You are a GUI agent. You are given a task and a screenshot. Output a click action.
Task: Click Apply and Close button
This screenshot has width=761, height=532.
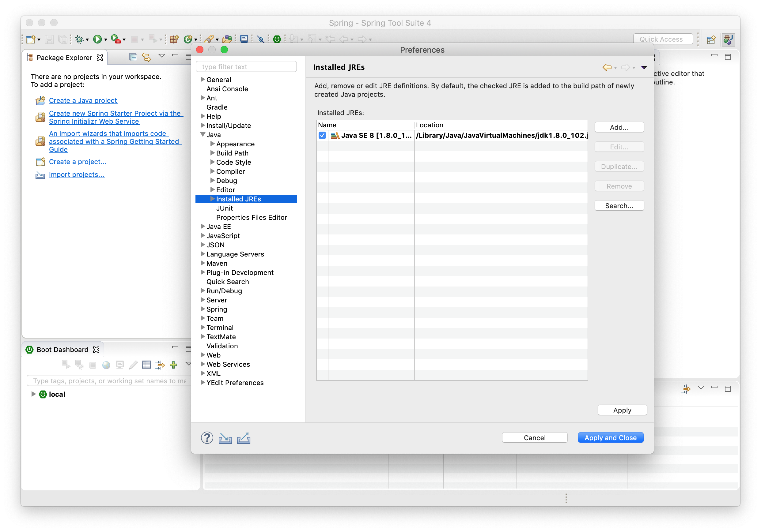pos(610,438)
